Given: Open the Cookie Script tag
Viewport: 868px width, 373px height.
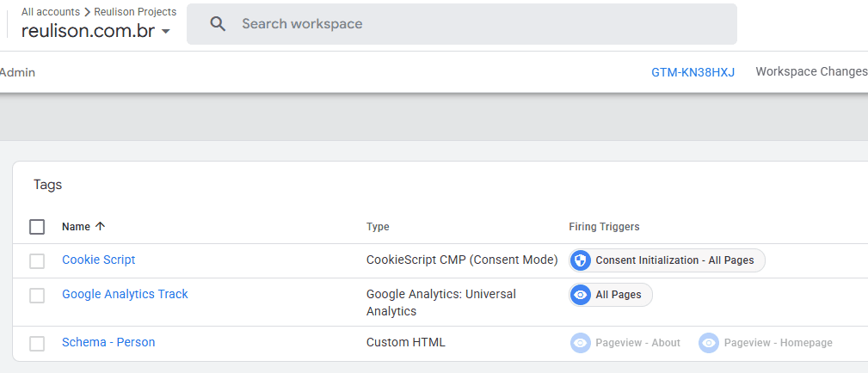Looking at the screenshot, I should (99, 260).
